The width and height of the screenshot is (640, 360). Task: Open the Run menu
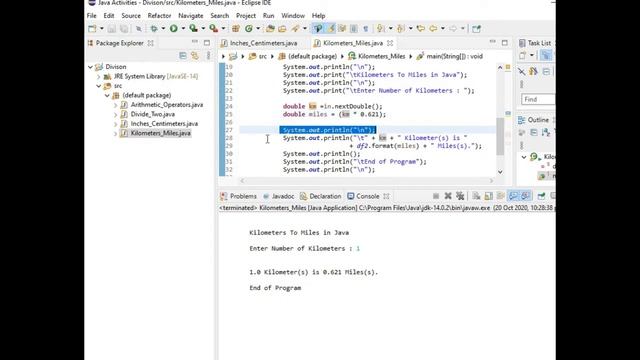point(268,16)
